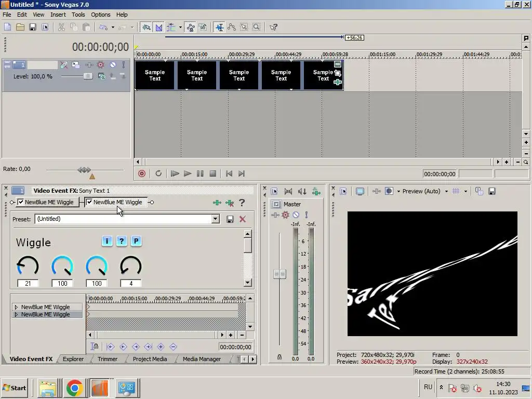Open a project with folder icon
Image resolution: width=532 pixels, height=399 pixels.
(x=20, y=27)
